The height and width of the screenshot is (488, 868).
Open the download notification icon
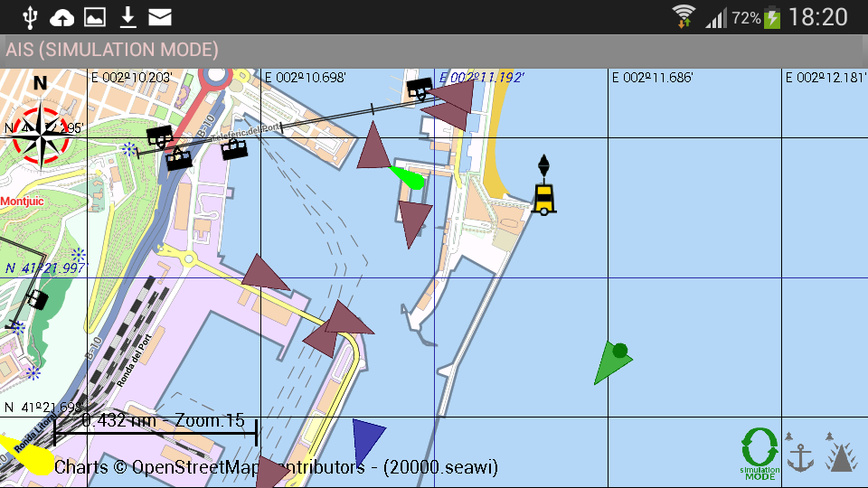[x=127, y=18]
